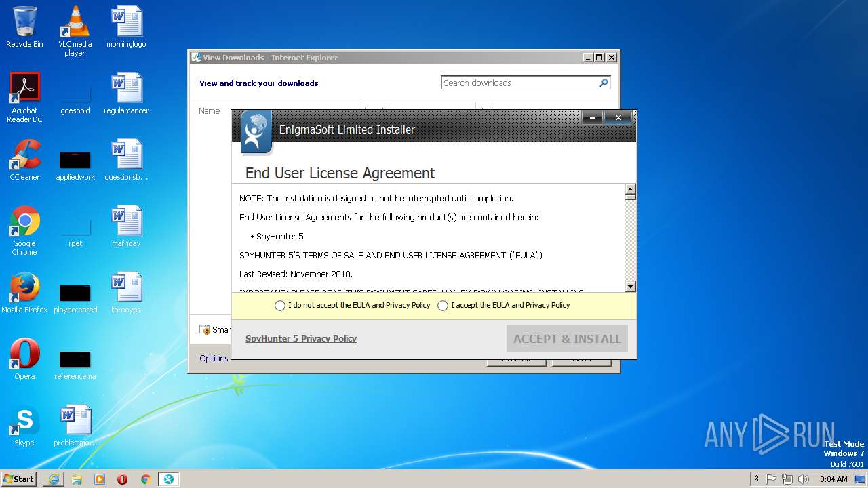Click EULA scrollbar up arrow
This screenshot has height=488, width=868.
point(630,189)
